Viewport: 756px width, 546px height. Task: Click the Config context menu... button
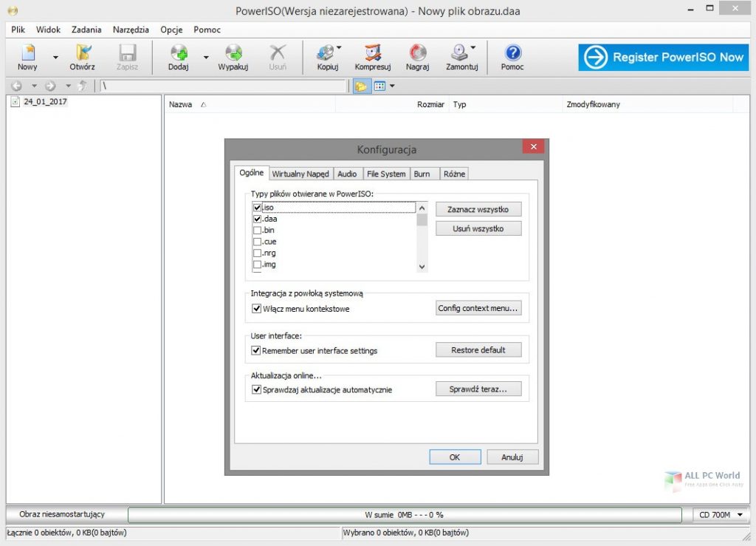(x=478, y=308)
